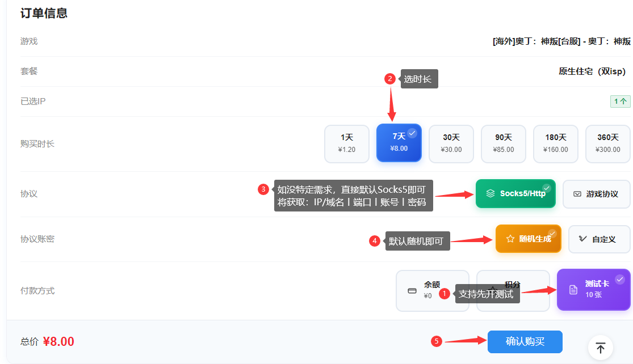This screenshot has width=633, height=364.
Task: Click the checkmark badge on 7天
Action: pos(412,133)
